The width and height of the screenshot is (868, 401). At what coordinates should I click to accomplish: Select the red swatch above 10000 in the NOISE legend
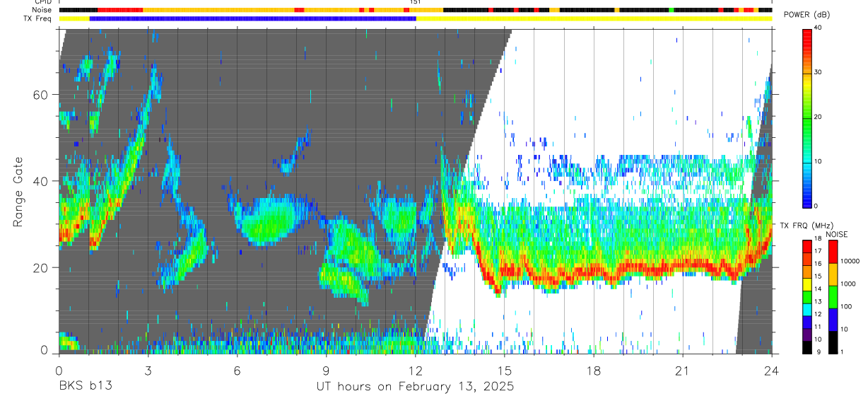pyautogui.click(x=833, y=252)
